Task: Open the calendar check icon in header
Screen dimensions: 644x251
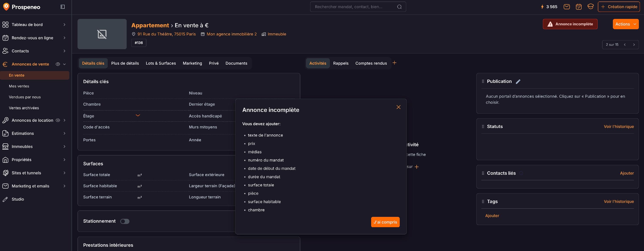Action: (579, 7)
